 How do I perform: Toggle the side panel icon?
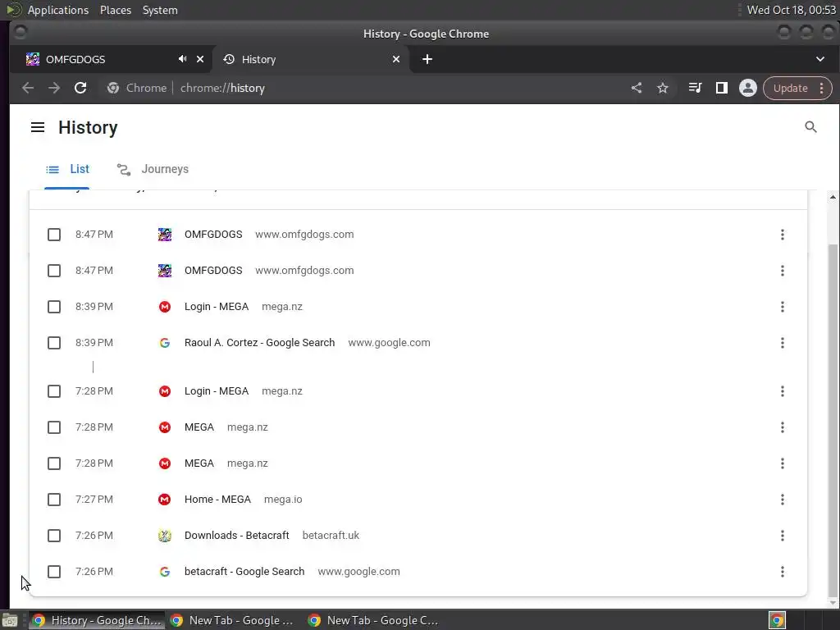[x=722, y=88]
